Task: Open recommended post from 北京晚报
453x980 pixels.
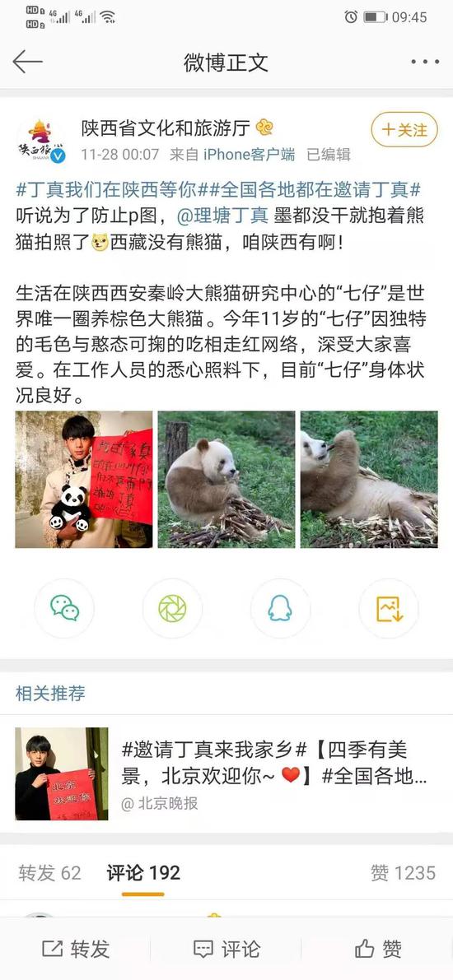Action: click(x=226, y=773)
